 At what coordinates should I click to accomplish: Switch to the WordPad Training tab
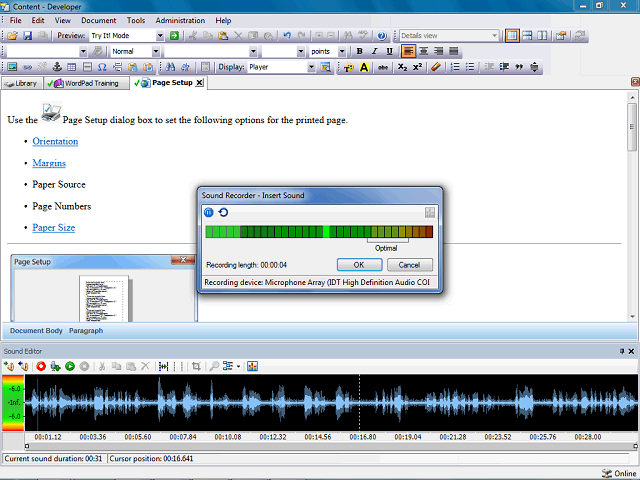[86, 83]
